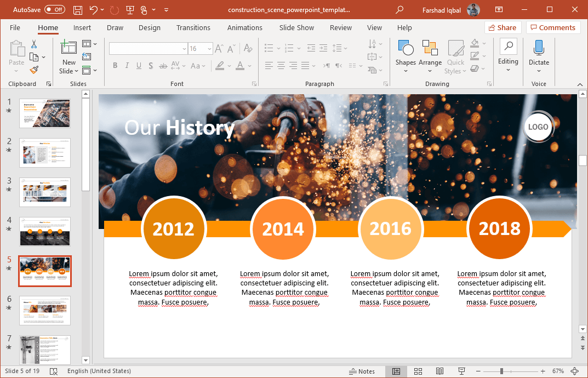588x378 pixels.
Task: Click Fit slide to current window icon
Action: pyautogui.click(x=575, y=371)
